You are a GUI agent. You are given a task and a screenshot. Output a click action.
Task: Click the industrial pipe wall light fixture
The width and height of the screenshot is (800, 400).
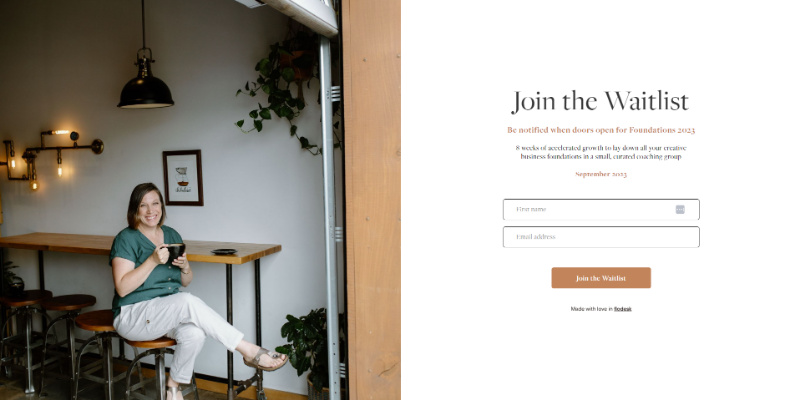[51, 156]
